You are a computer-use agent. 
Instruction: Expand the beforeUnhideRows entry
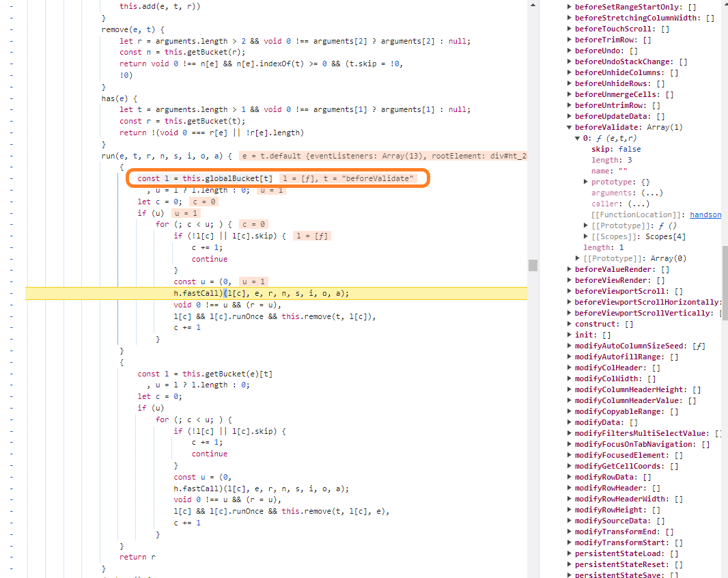click(569, 83)
